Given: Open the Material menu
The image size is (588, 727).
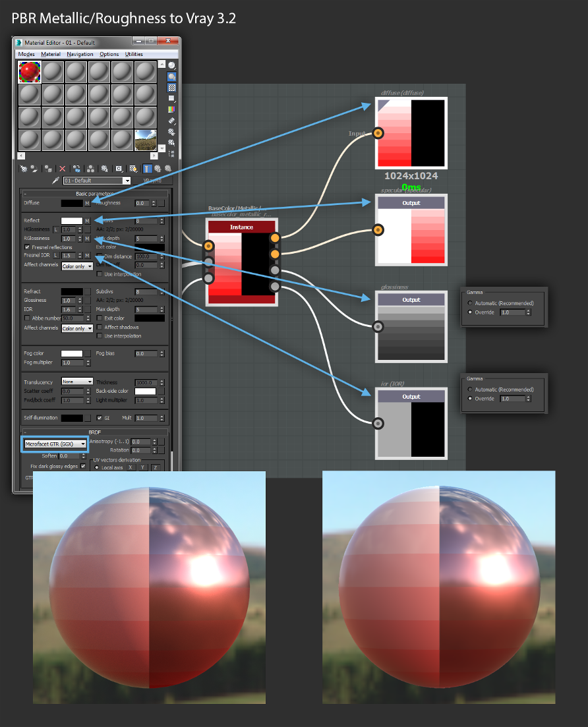Looking at the screenshot, I should coord(51,54).
